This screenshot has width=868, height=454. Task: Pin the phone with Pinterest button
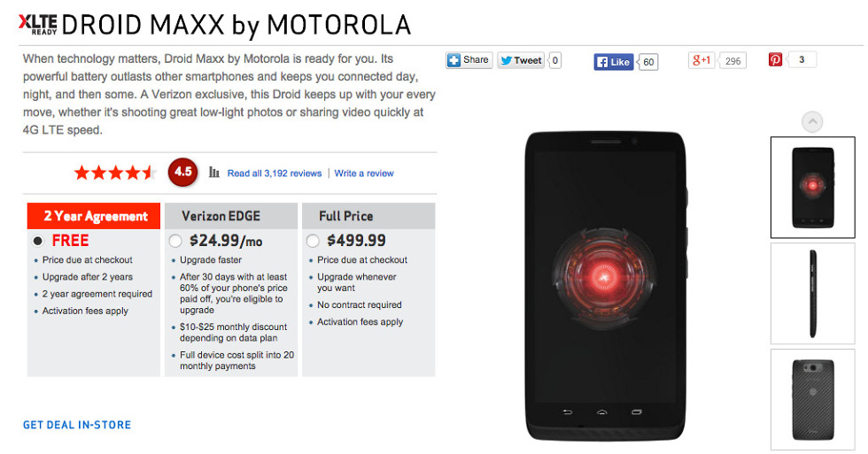776,60
